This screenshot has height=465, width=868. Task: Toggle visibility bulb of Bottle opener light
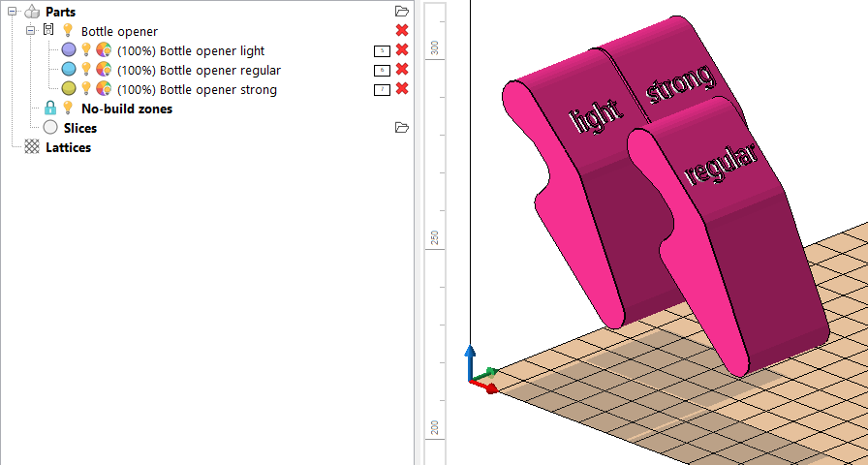pos(86,49)
